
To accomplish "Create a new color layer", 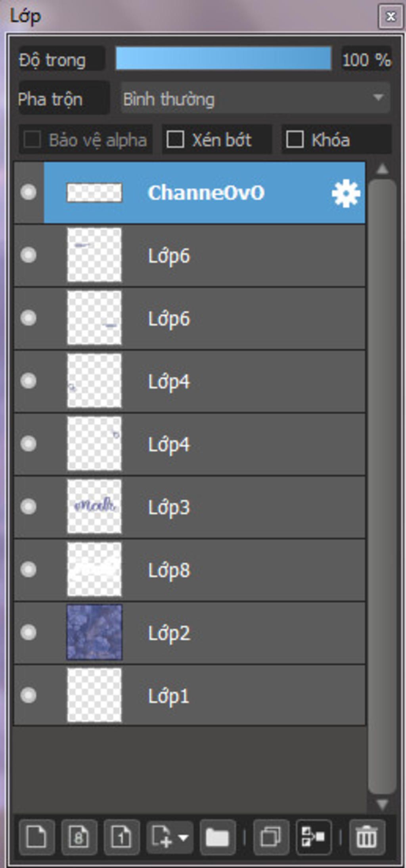I will click(x=36, y=837).
